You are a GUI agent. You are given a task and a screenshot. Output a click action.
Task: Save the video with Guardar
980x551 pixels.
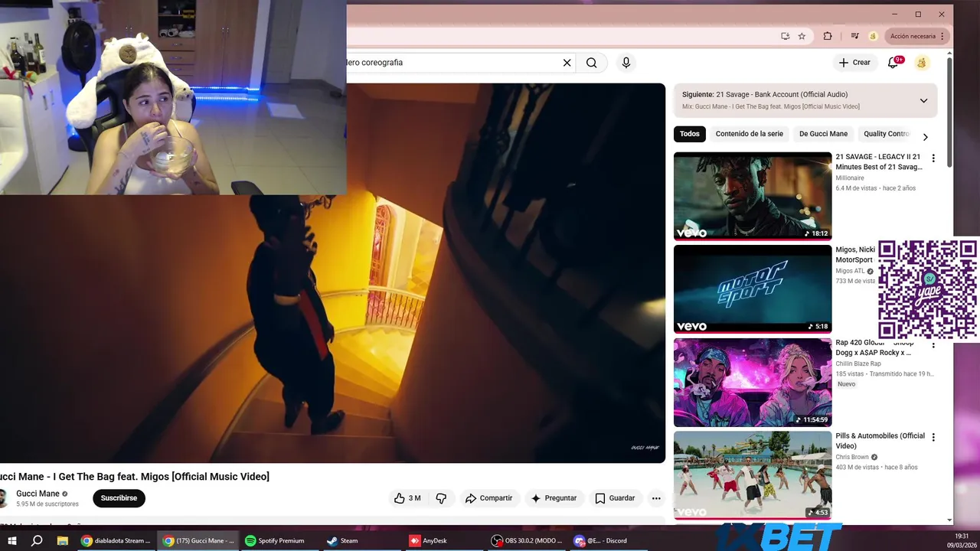[615, 498]
